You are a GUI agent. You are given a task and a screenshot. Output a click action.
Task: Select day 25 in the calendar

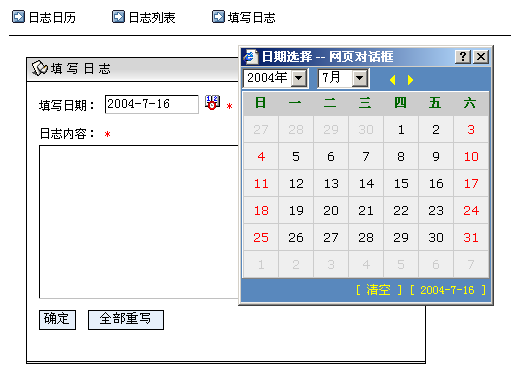click(261, 237)
